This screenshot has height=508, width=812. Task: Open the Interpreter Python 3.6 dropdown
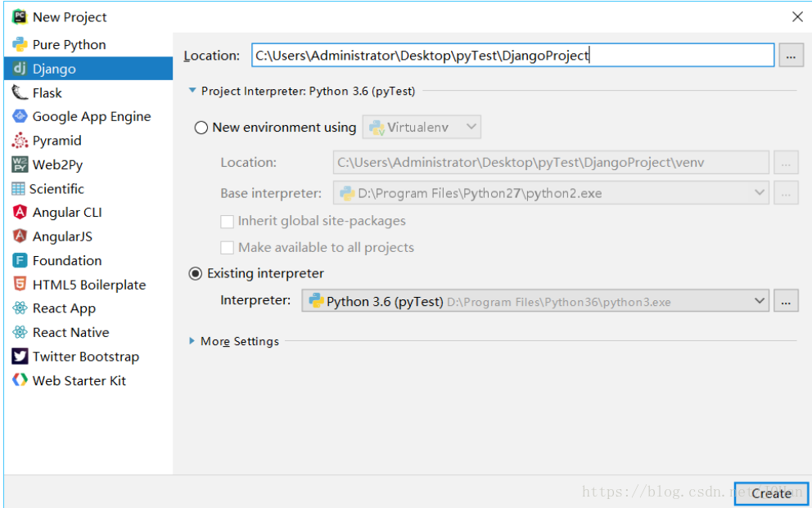click(x=535, y=301)
